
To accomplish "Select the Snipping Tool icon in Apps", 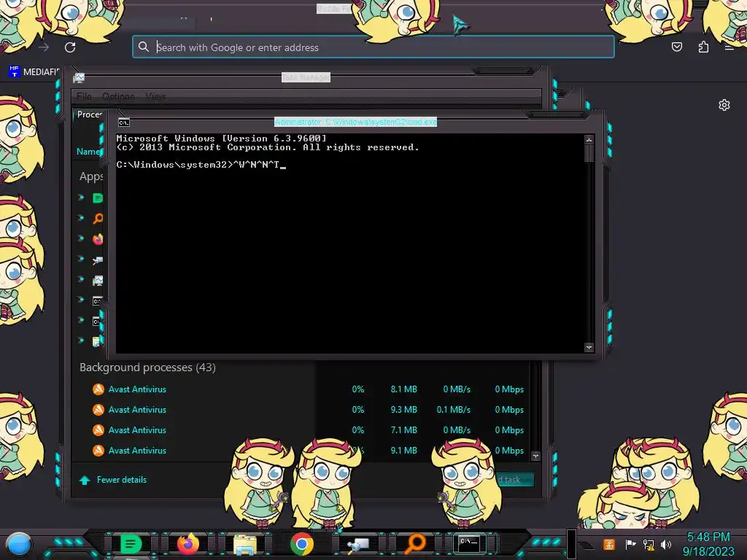I will [x=98, y=260].
